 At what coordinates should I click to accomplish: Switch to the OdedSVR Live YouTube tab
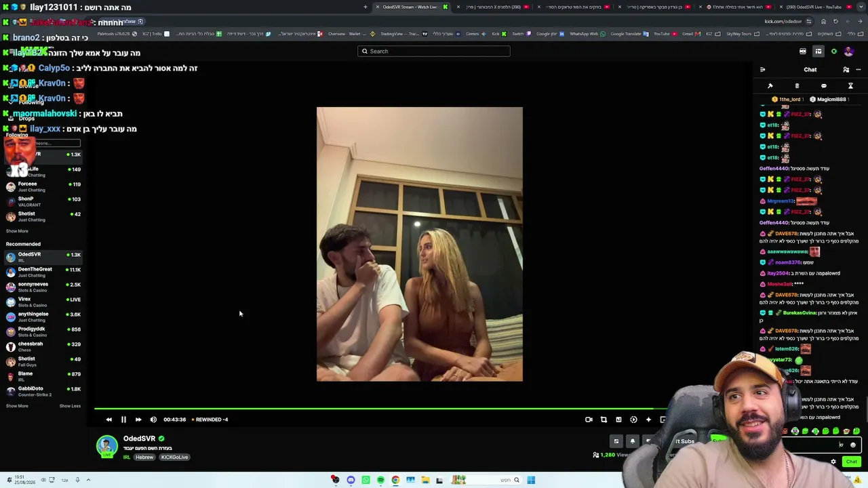818,7
